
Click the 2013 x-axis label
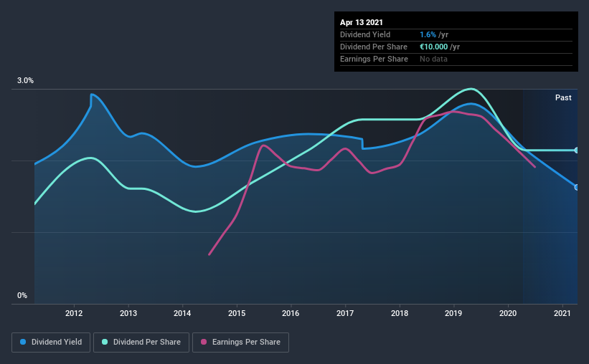(128, 313)
